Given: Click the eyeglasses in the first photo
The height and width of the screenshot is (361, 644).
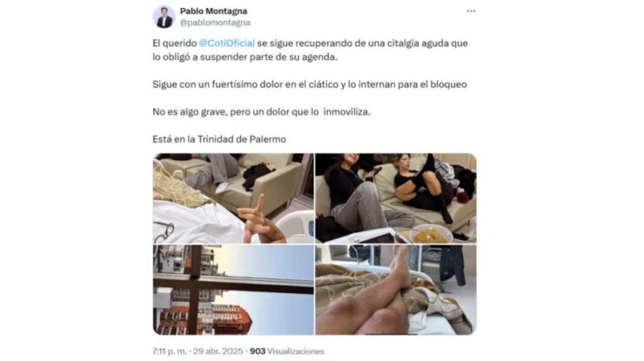Looking at the screenshot, I should (x=164, y=232).
